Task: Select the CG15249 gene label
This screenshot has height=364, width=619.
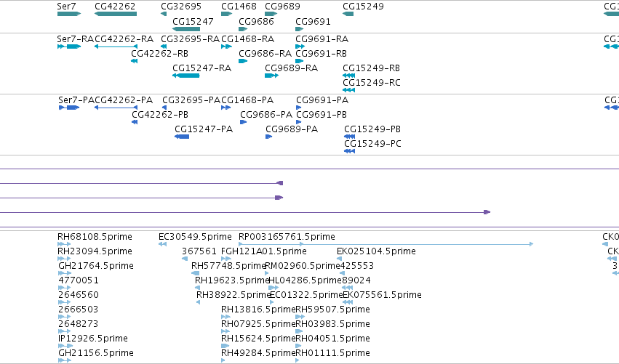Action: point(363,7)
